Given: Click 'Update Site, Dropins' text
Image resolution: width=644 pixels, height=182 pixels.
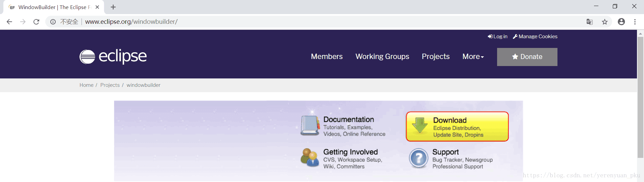Looking at the screenshot, I should 458,135.
